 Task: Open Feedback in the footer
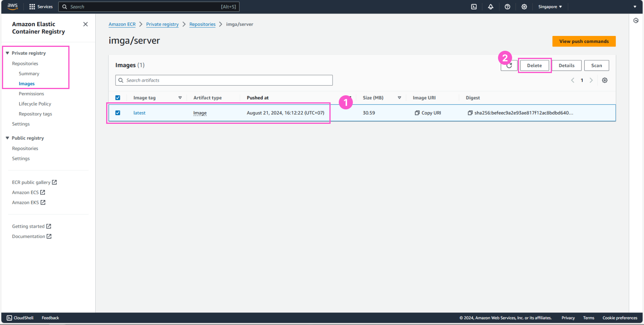coord(50,318)
